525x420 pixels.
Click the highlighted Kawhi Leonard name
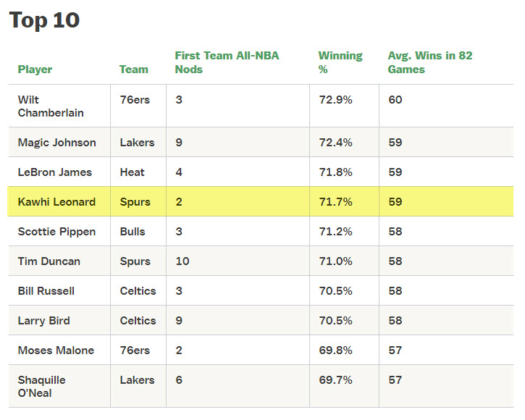click(56, 202)
